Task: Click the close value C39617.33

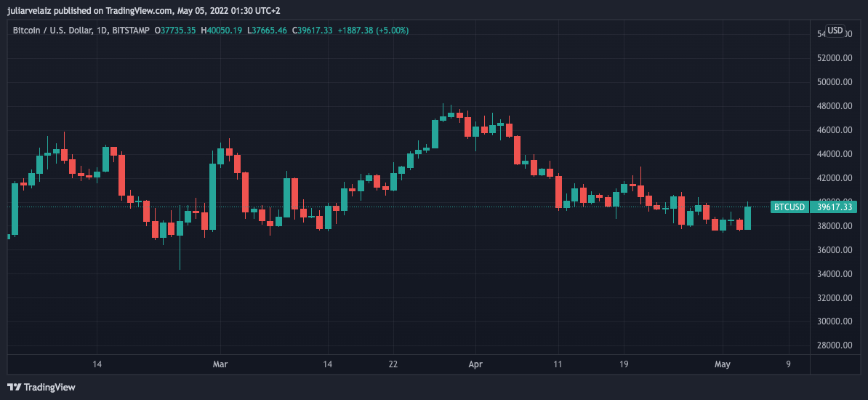Action: [312, 31]
